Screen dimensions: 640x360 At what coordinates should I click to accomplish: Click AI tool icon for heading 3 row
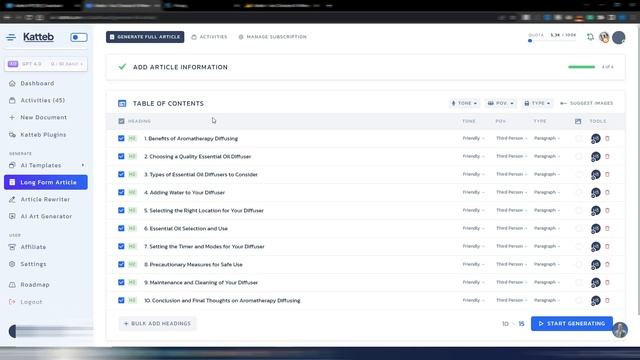tap(596, 175)
